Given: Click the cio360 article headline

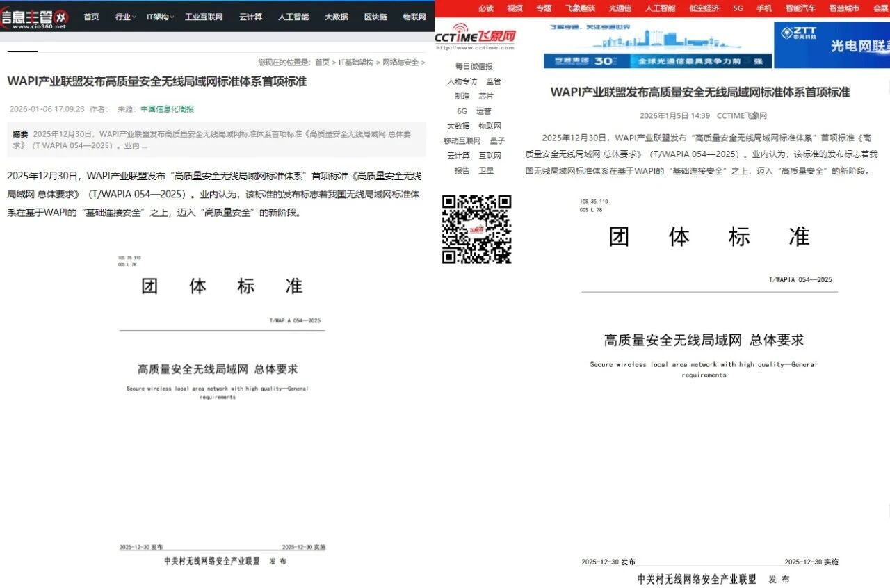Looking at the screenshot, I should [x=157, y=81].
